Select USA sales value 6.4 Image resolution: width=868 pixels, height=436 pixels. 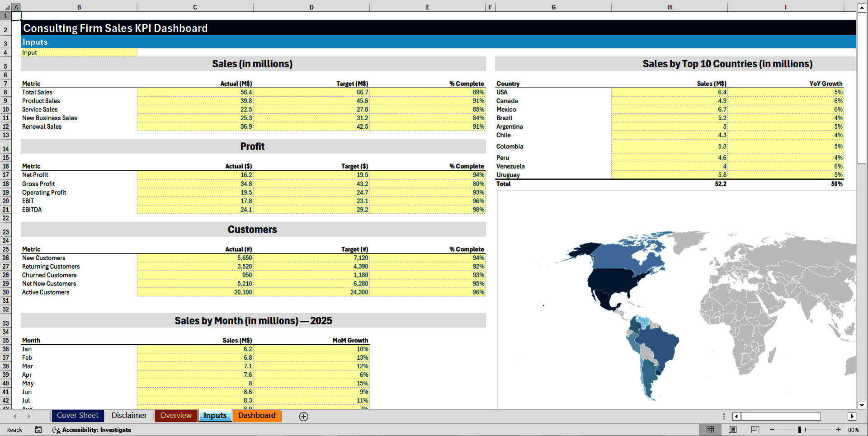670,92
